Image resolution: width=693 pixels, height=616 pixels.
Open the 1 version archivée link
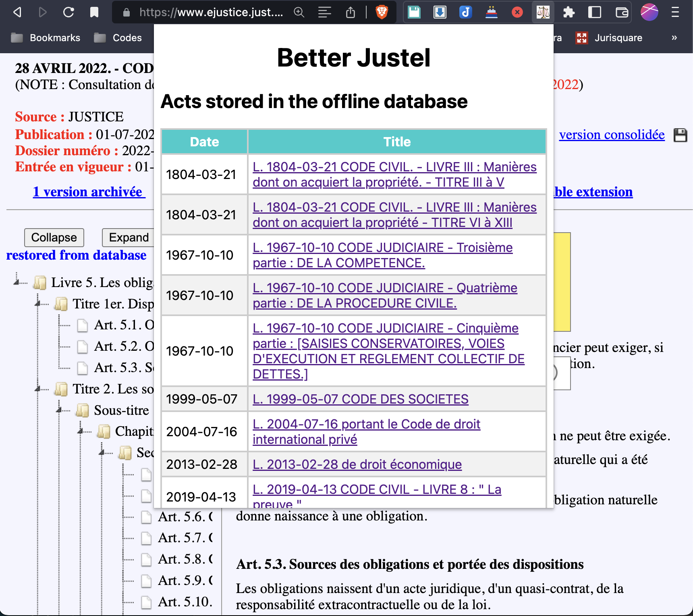click(x=89, y=192)
